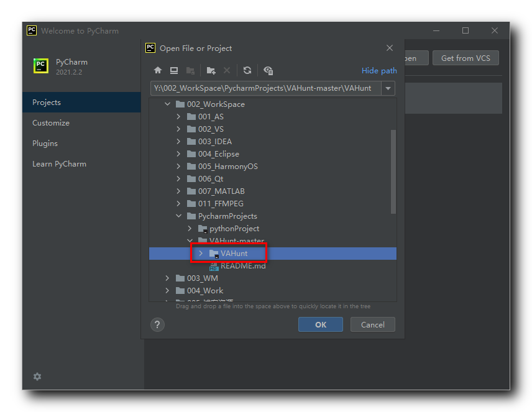Go to Home directory icon

coord(158,70)
